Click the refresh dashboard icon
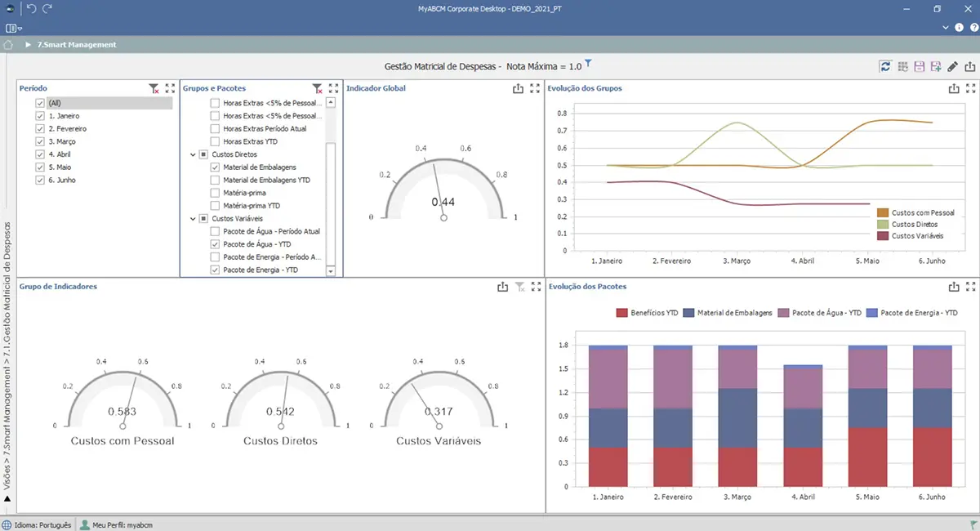This screenshot has height=531, width=980. coord(885,67)
